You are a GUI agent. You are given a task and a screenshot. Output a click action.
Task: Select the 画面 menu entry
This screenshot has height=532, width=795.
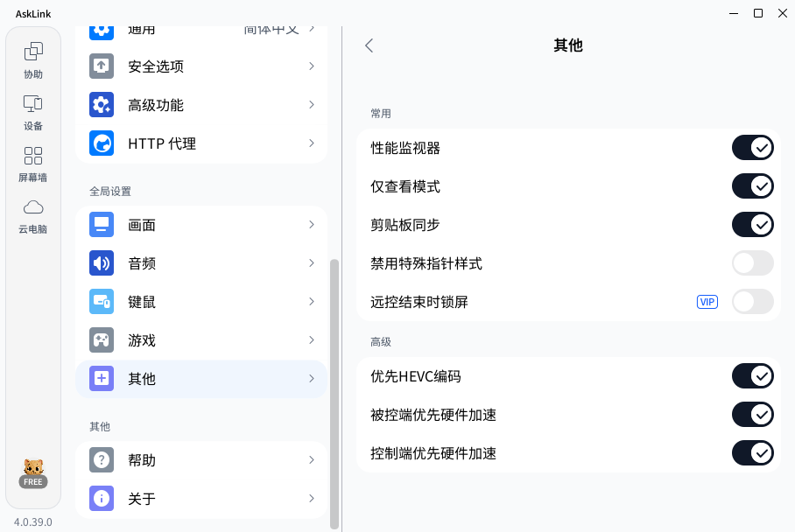[201, 225]
